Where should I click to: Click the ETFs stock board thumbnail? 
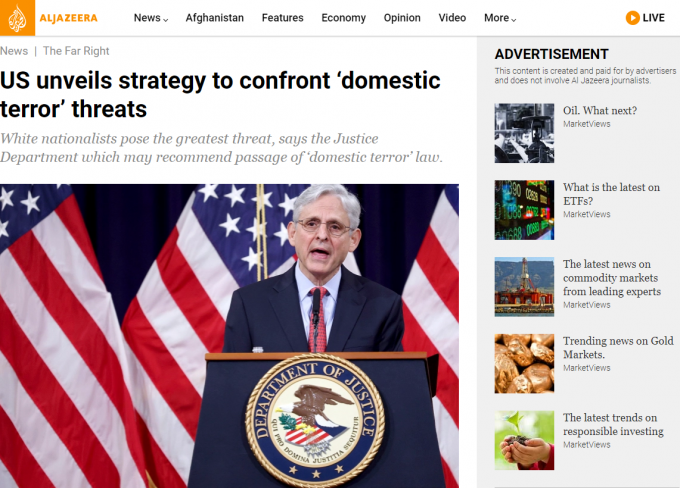click(524, 210)
